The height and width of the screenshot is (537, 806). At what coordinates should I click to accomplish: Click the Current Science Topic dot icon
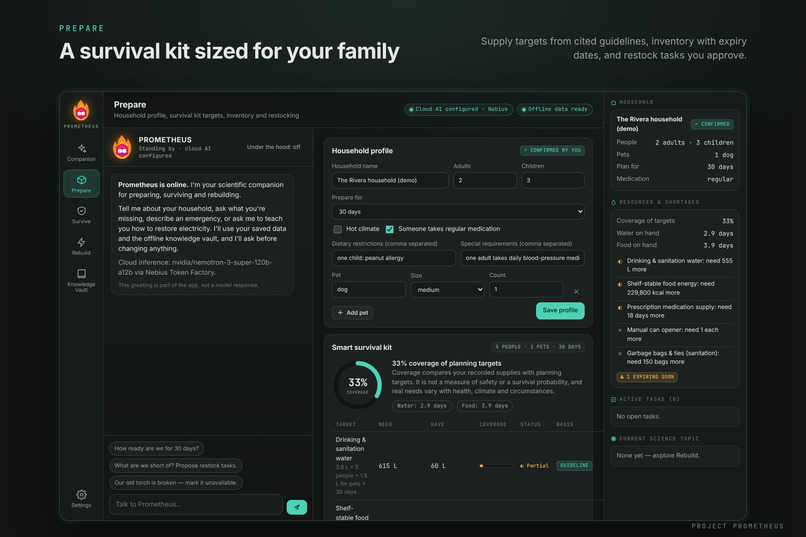613,439
